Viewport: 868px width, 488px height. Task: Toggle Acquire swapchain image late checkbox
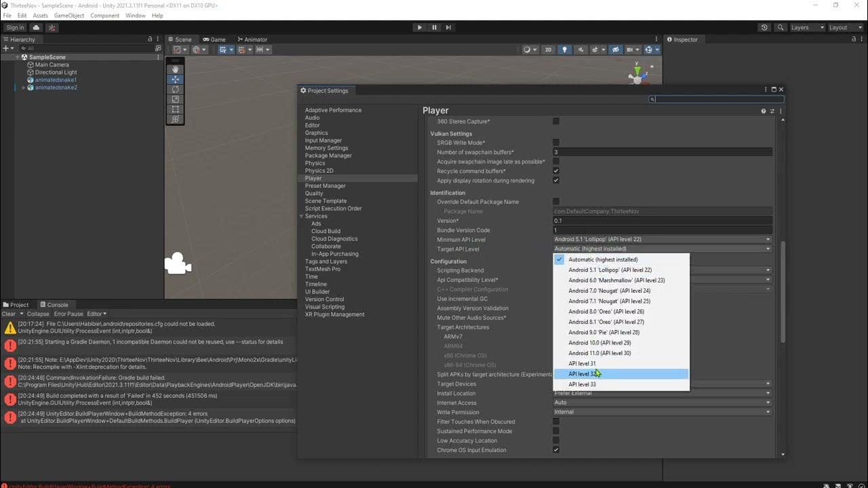(x=556, y=162)
